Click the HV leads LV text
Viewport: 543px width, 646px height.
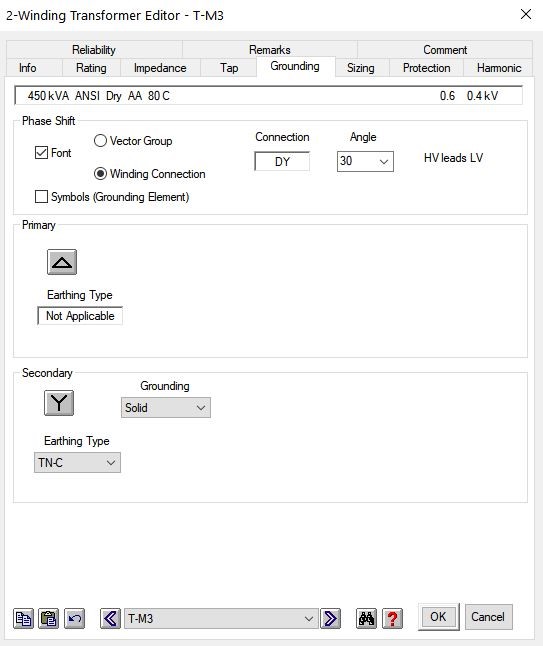tap(453, 158)
